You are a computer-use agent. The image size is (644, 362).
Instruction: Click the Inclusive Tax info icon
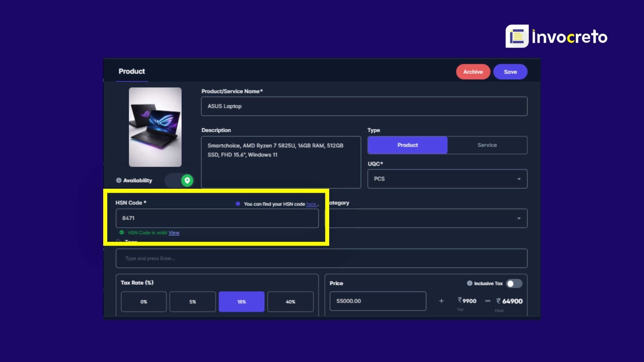click(469, 283)
